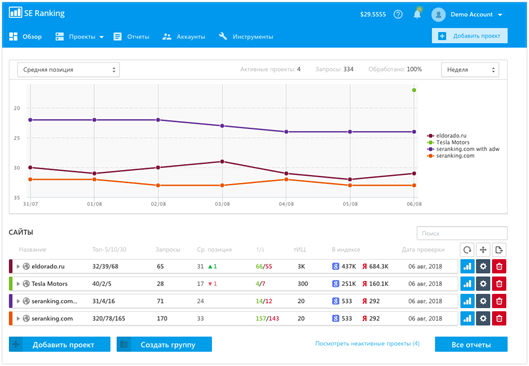Open settings gear for orange seranking.com row
Image resolution: width=529 pixels, height=366 pixels.
[x=483, y=318]
